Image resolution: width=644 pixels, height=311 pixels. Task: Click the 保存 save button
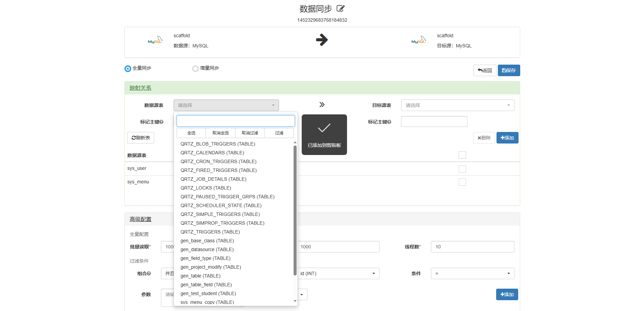(509, 70)
